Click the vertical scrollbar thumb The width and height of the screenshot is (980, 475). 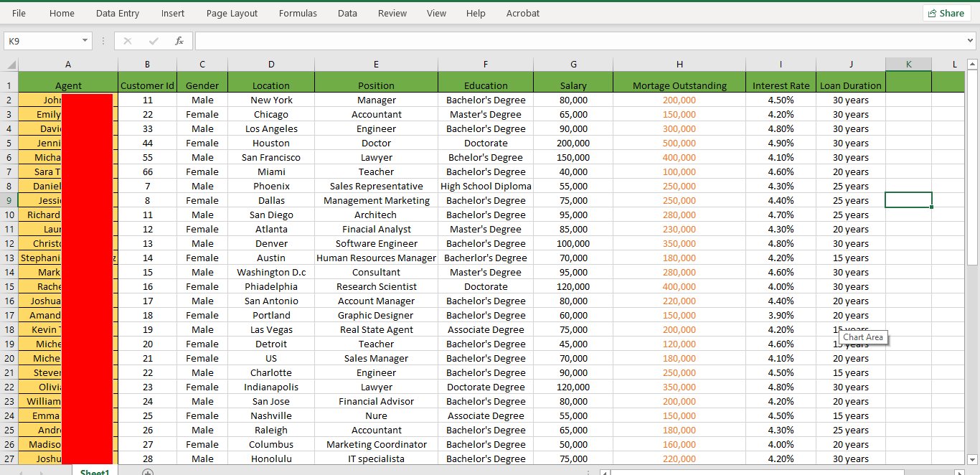[972, 168]
